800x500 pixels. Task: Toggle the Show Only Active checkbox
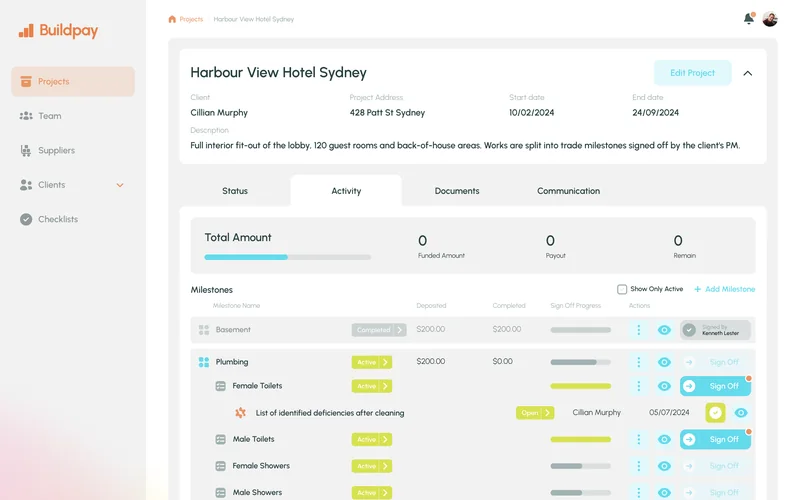click(621, 289)
